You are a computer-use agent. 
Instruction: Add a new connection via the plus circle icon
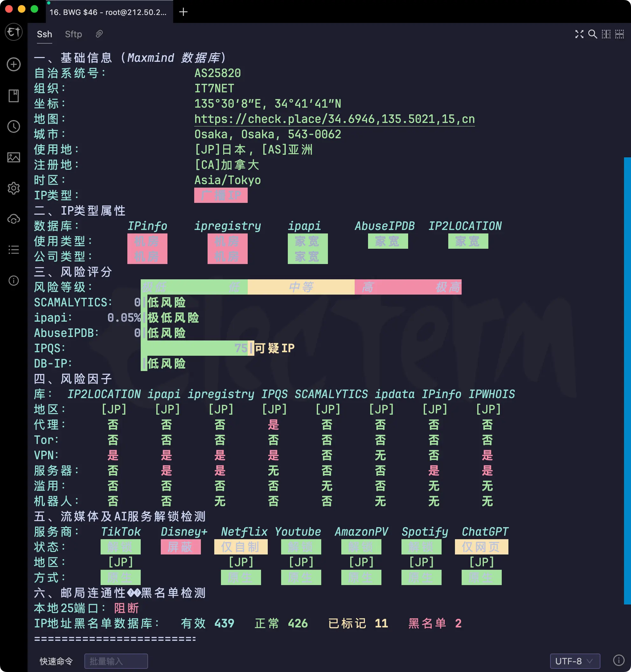click(x=13, y=64)
